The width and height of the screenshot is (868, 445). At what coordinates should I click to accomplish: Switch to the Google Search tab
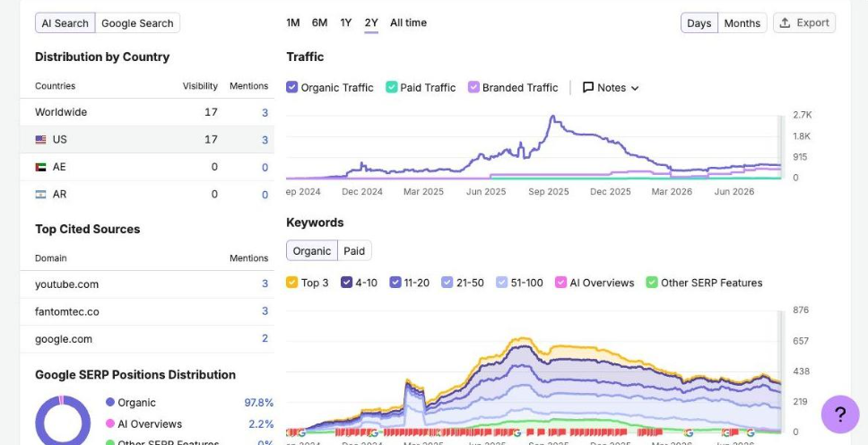click(x=137, y=23)
